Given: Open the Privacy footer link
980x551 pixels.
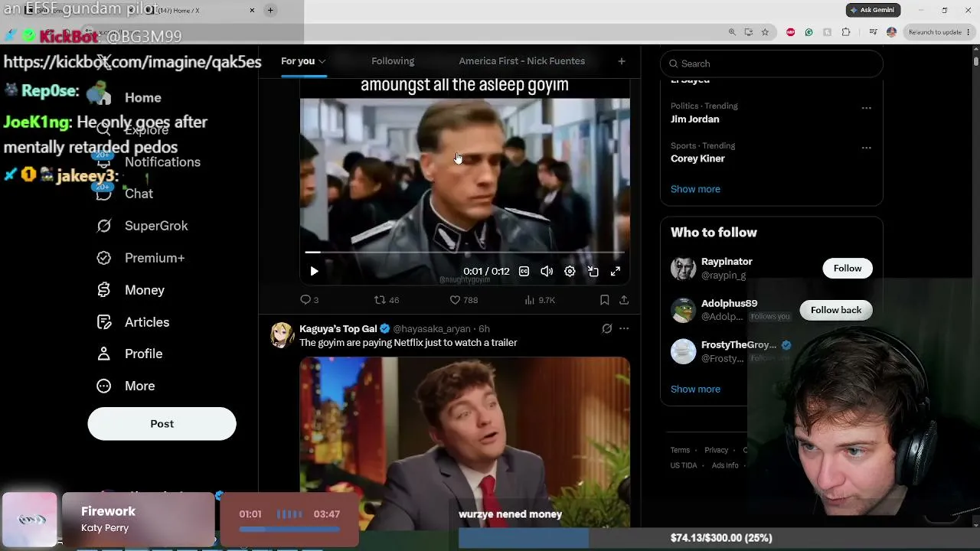Looking at the screenshot, I should pyautogui.click(x=717, y=450).
